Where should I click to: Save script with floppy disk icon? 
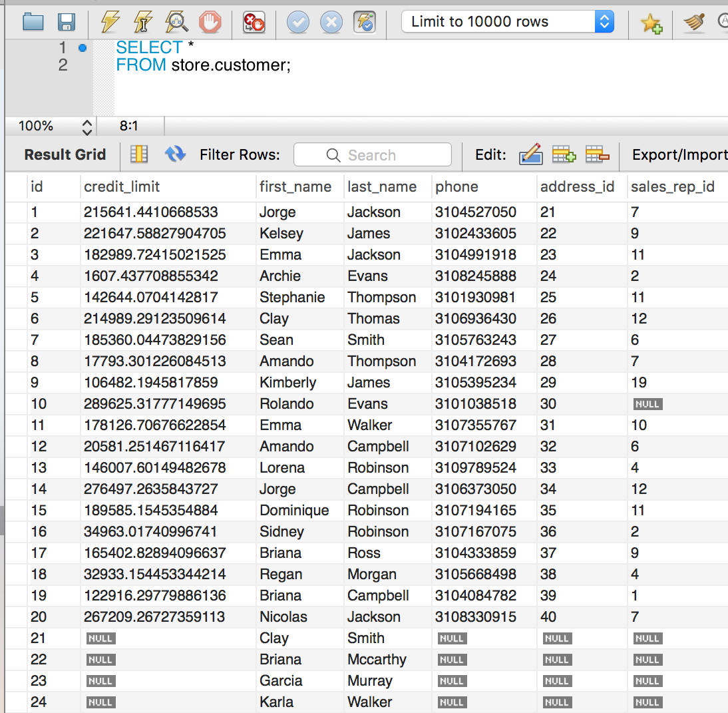tap(67, 22)
